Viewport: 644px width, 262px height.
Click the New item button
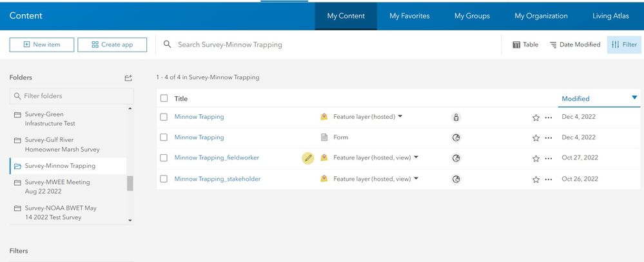(x=41, y=45)
